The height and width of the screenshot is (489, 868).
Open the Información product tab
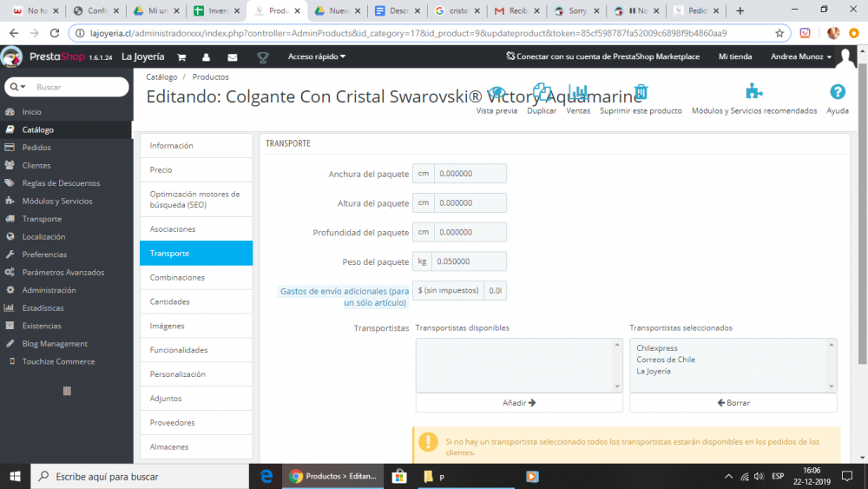coord(196,146)
